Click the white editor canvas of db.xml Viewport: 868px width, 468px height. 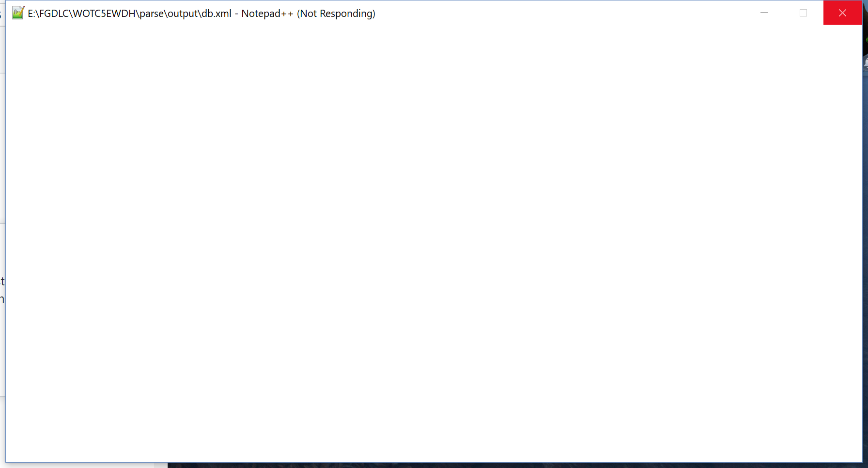click(431, 242)
